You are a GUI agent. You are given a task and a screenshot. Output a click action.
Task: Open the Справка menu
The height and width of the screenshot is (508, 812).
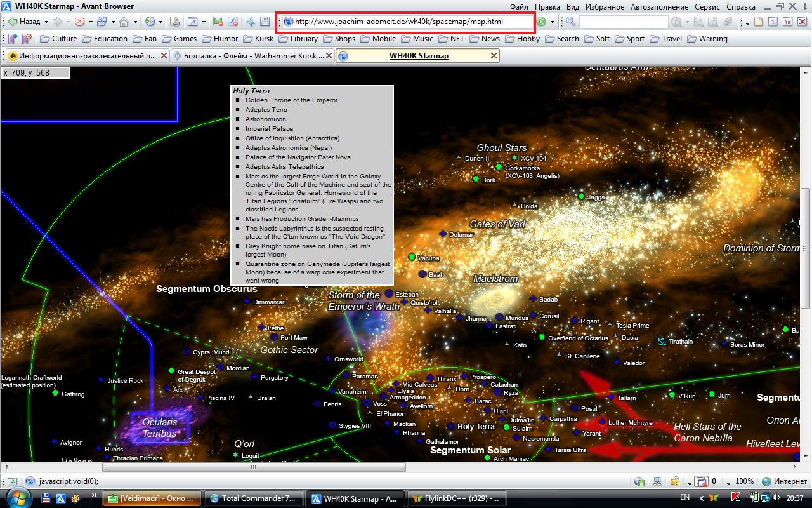[741, 6]
